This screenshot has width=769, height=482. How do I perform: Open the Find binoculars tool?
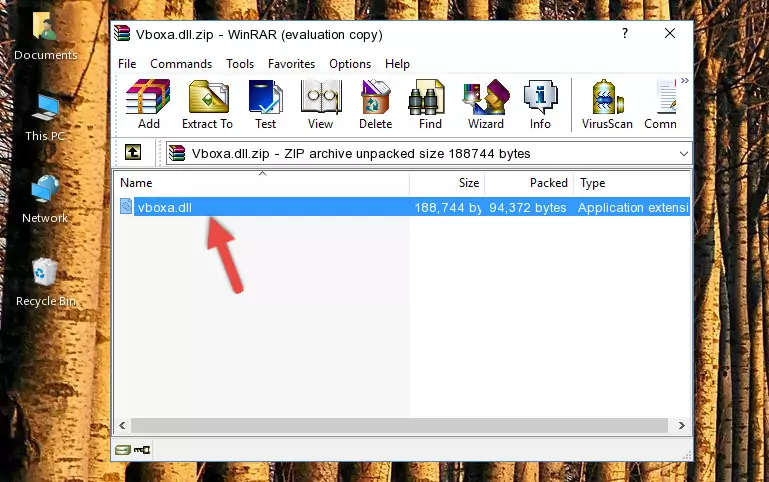pyautogui.click(x=430, y=104)
